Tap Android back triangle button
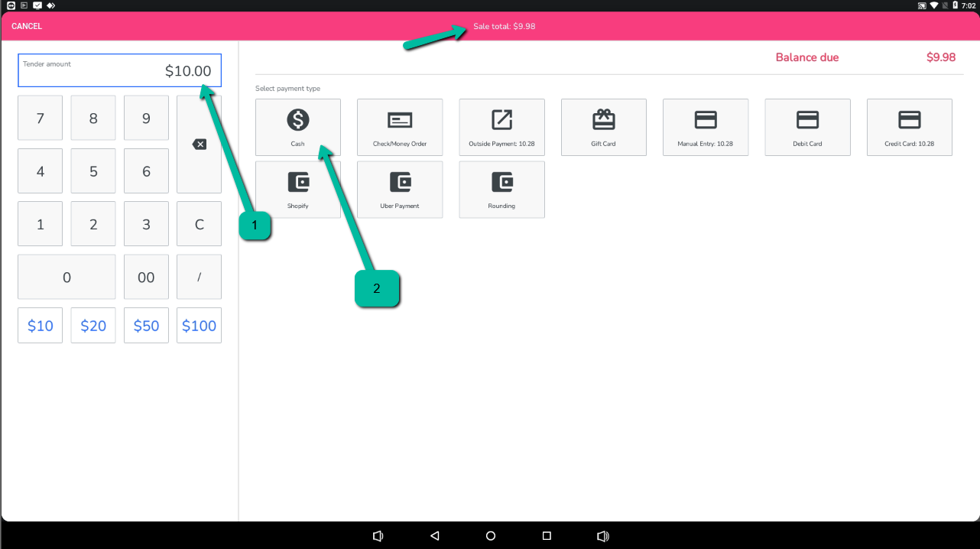Image resolution: width=980 pixels, height=549 pixels. (x=434, y=536)
